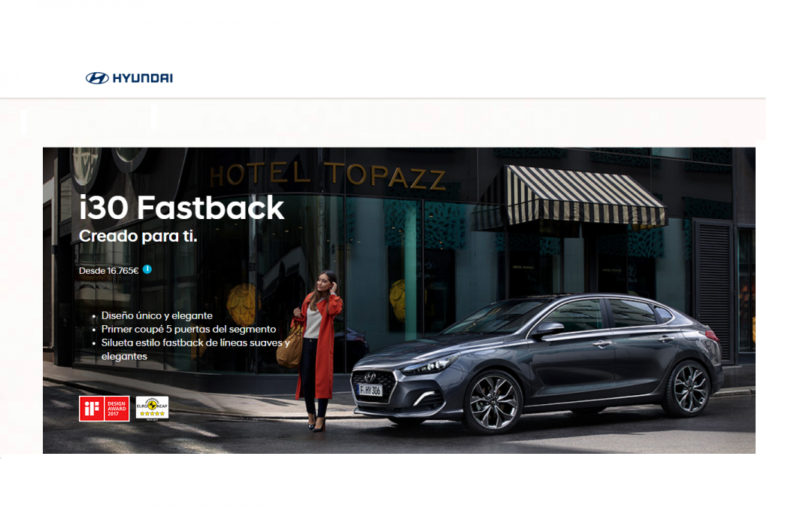This screenshot has height=508, width=812.
Task: Click 'Silueta estilo fastback' bullet text
Action: (x=195, y=349)
